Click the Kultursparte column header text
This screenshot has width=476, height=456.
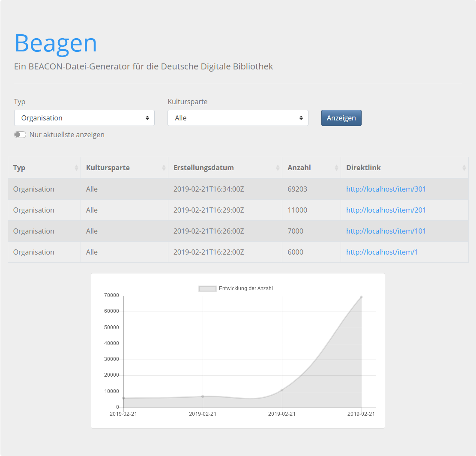(x=108, y=168)
